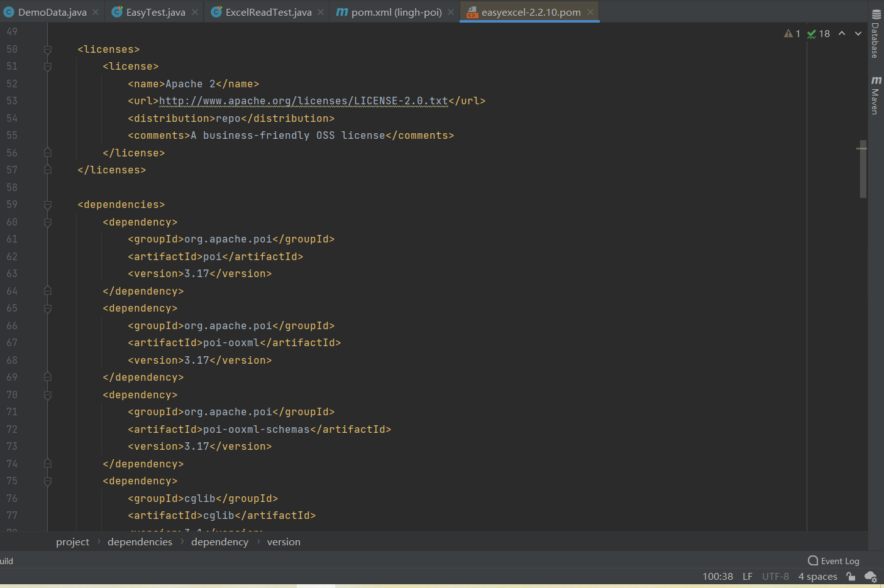Toggle the read-only lock icon in status bar
This screenshot has width=884, height=588.
pos(851,577)
